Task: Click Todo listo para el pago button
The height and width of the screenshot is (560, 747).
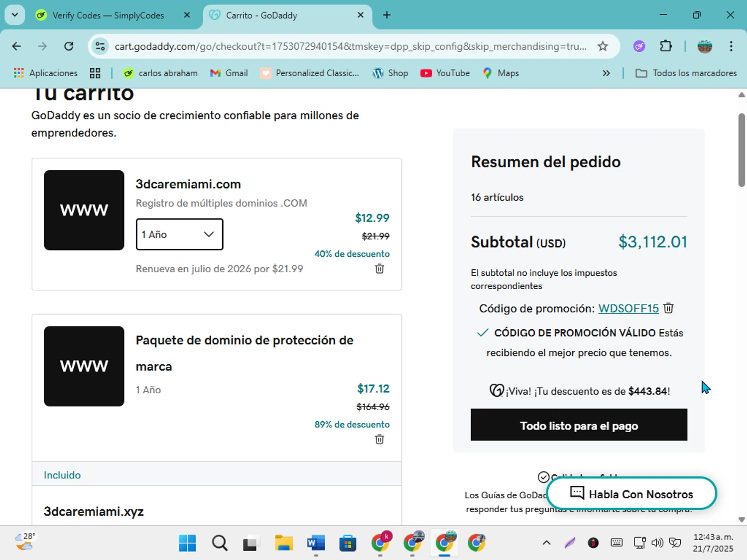Action: click(x=579, y=425)
